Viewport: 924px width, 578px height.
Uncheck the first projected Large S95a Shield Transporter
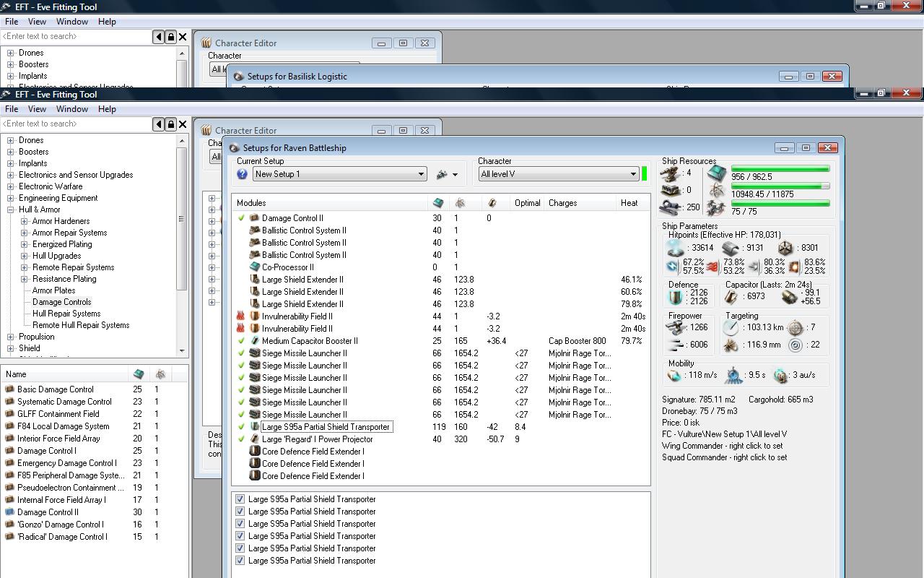pyautogui.click(x=240, y=499)
